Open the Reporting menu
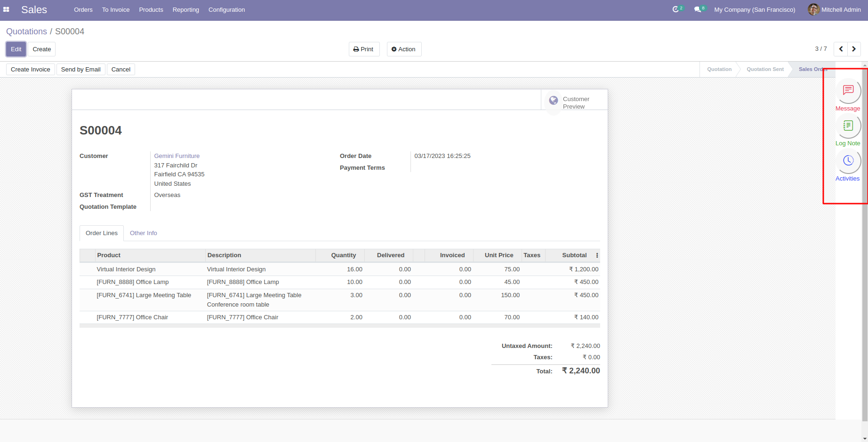The image size is (868, 442). coord(185,9)
